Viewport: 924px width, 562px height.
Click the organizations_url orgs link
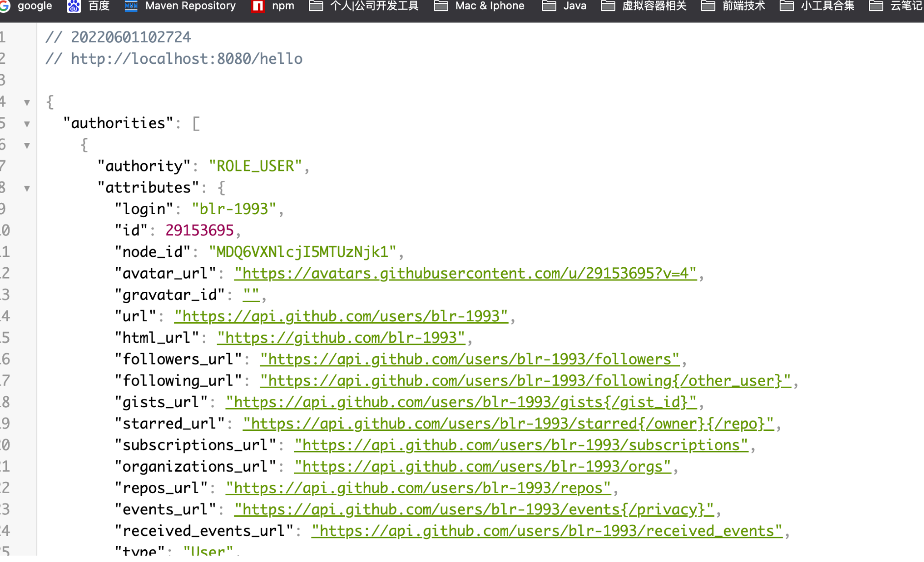click(482, 467)
